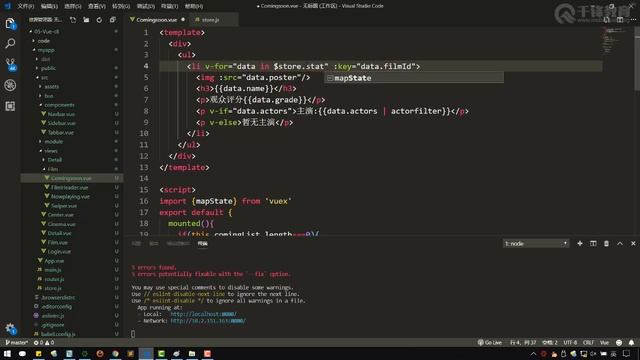
Task: Click the New File icon in explorer header
Action: click(73, 20)
